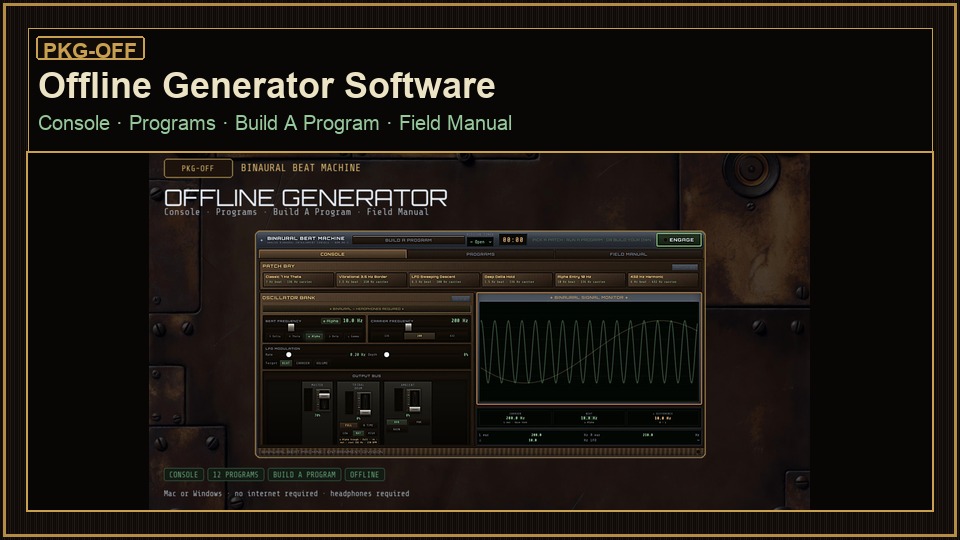The height and width of the screenshot is (540, 960).
Task: Click the 'OFFLINE GENERATOR' title inside the product image
Action: (306, 198)
